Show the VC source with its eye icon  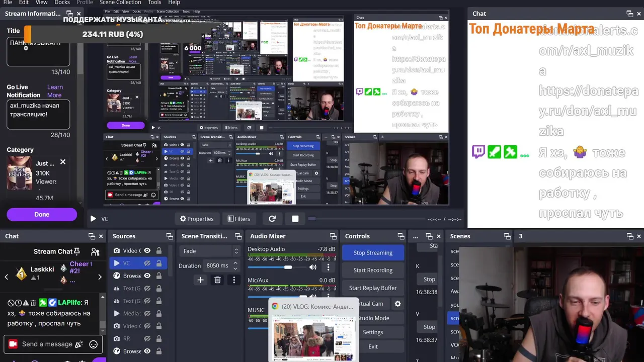pos(147,263)
